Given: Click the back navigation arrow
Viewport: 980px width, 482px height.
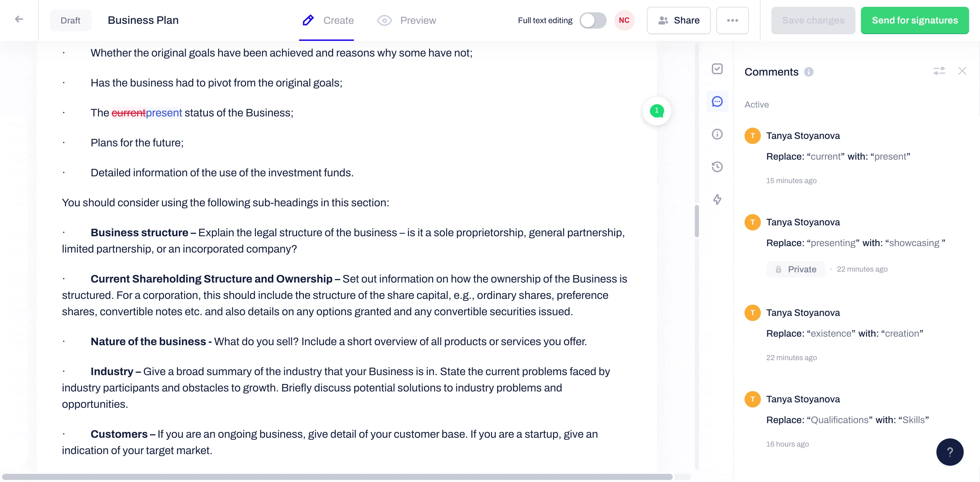Looking at the screenshot, I should coord(19,19).
